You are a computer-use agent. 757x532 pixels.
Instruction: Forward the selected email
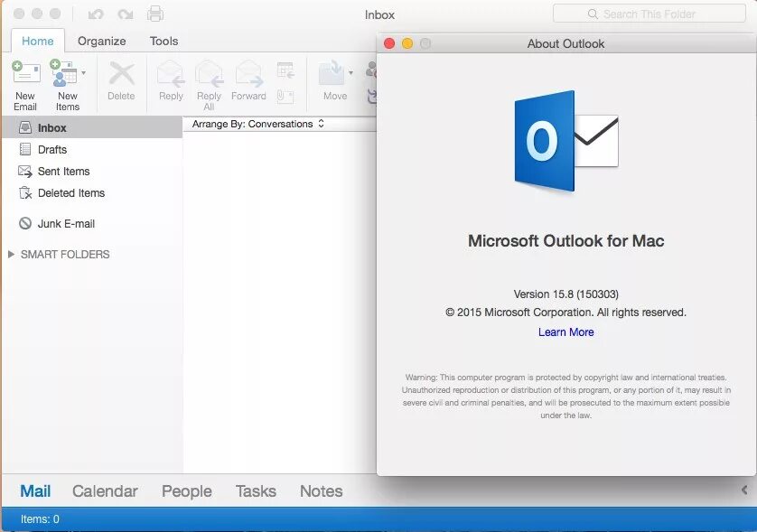(x=248, y=81)
